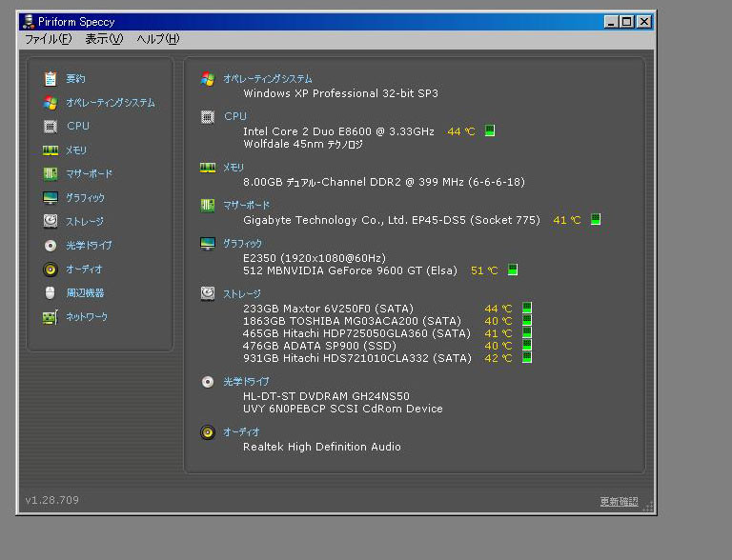Click the temperature indicator for TOSHIBA MG03ACA200

527,320
